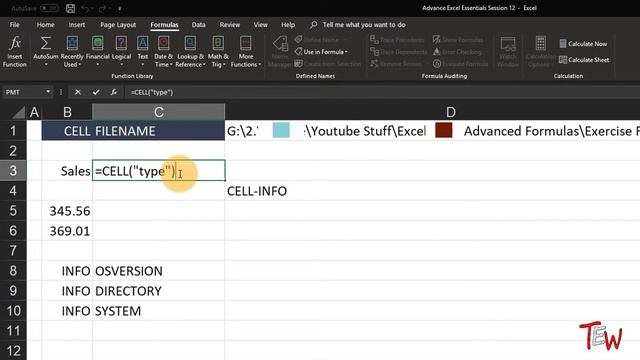Select column D header
The height and width of the screenshot is (360, 640).
point(451,112)
